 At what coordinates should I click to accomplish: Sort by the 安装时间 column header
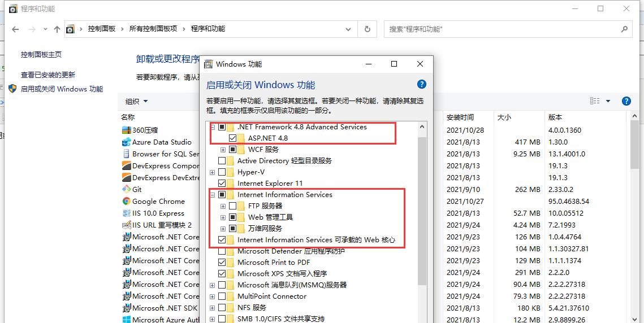pyautogui.click(x=468, y=117)
